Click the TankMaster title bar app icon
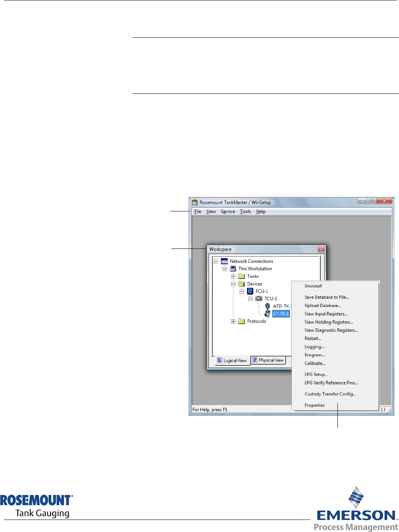399x532 pixels. tap(195, 203)
